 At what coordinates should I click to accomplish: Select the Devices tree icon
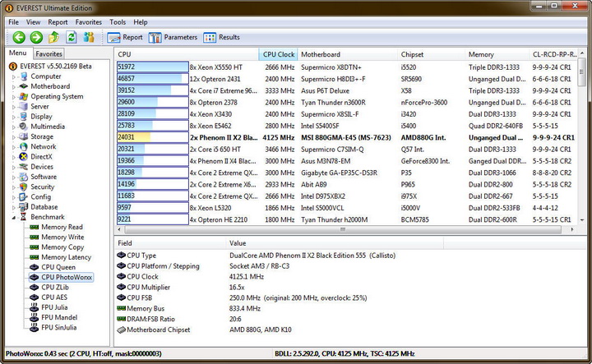click(24, 167)
